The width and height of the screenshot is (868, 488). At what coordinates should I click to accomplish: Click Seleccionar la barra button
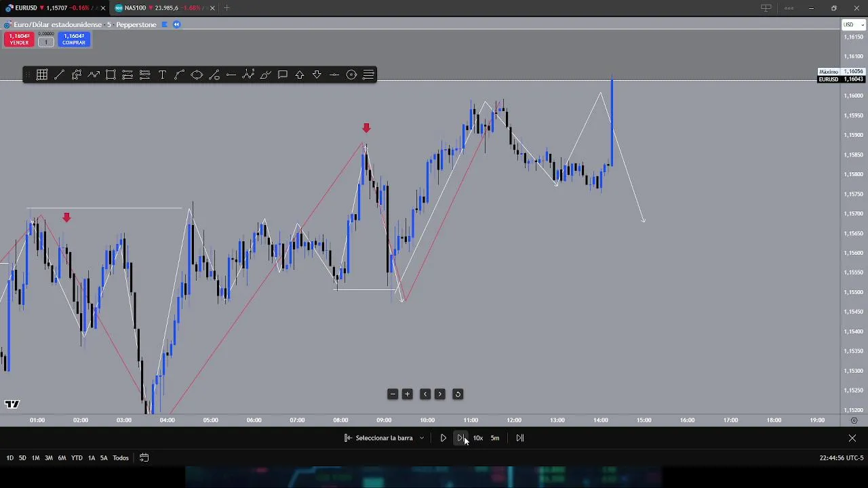click(x=378, y=438)
